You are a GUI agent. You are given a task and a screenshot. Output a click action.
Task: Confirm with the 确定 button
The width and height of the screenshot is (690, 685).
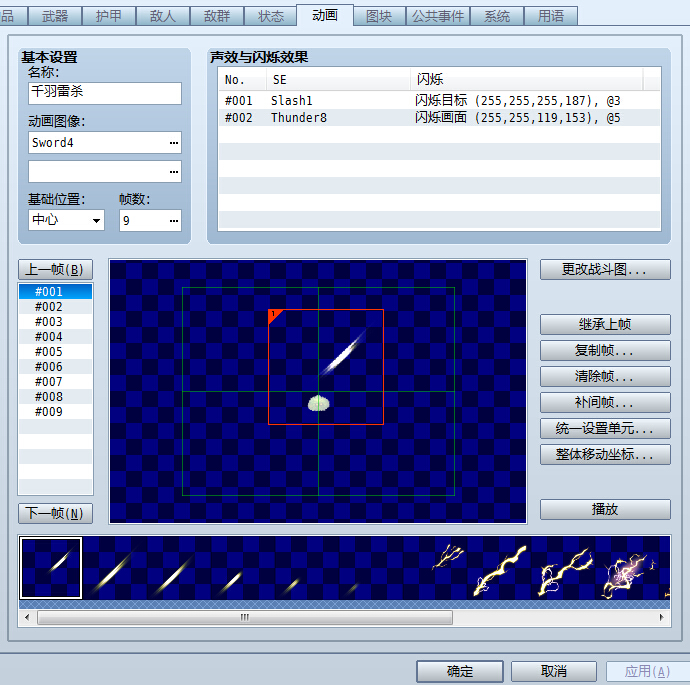[x=460, y=671]
